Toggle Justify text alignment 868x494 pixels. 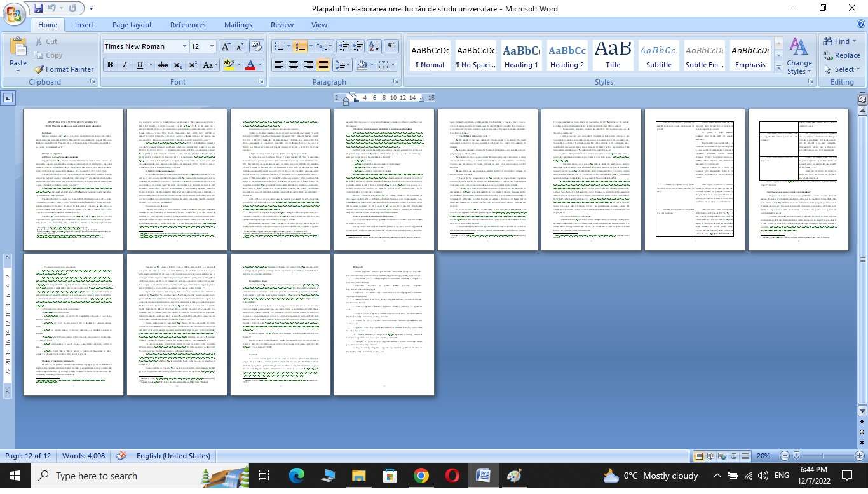(323, 65)
